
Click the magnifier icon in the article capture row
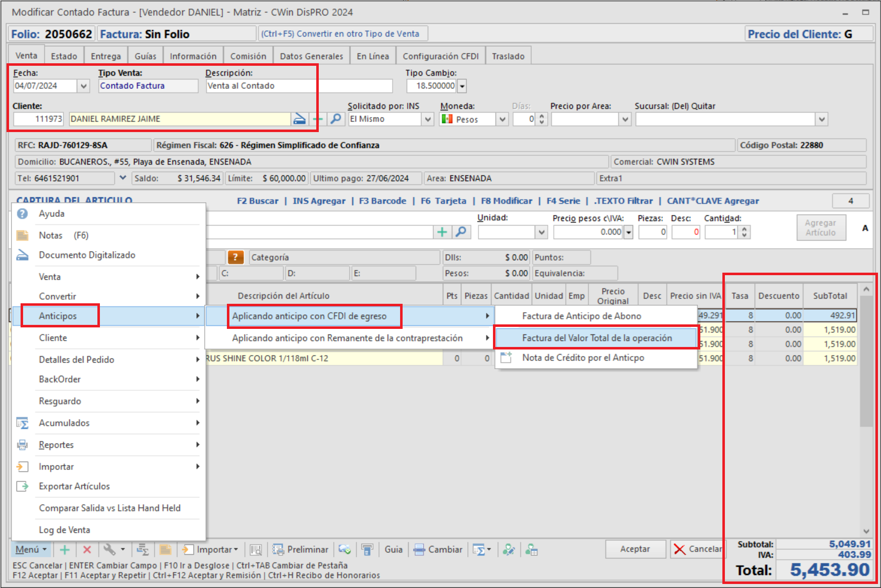point(460,232)
